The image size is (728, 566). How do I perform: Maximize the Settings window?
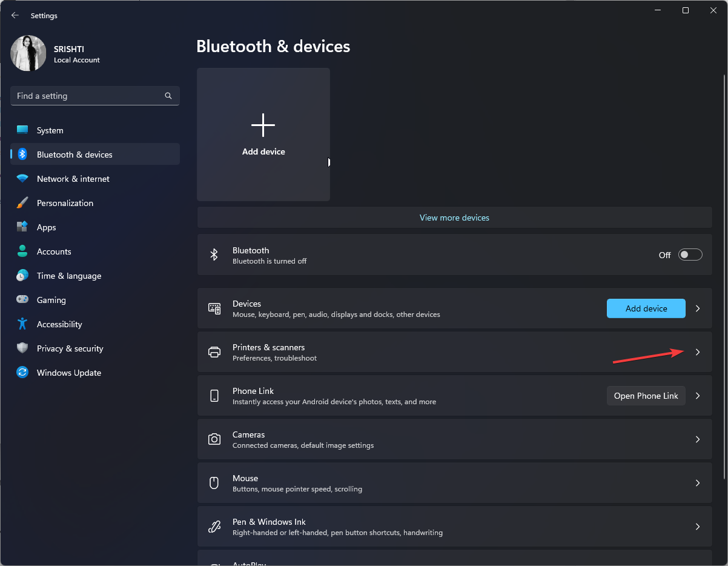(686, 10)
